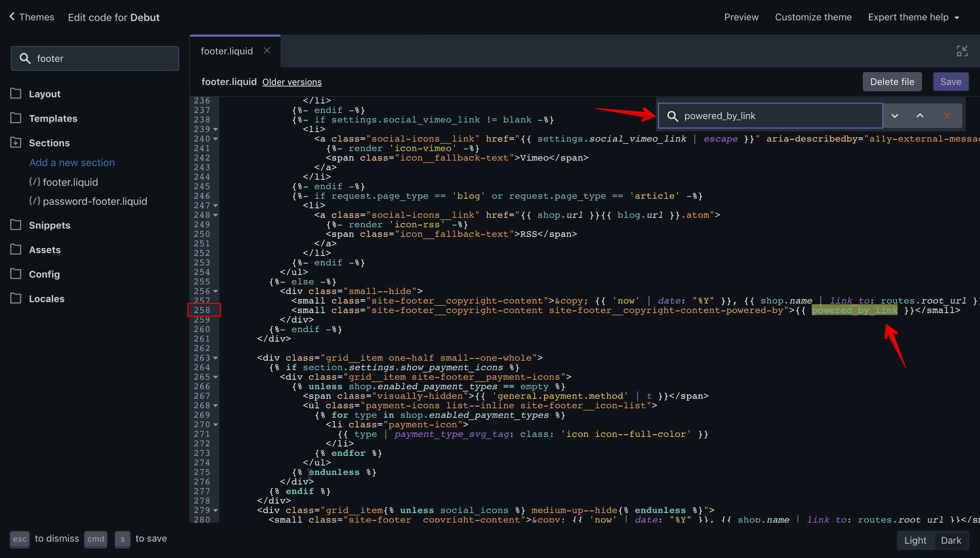Screen dimensions: 980x558
Task: Click the Locales folder icon
Action: pos(15,298)
